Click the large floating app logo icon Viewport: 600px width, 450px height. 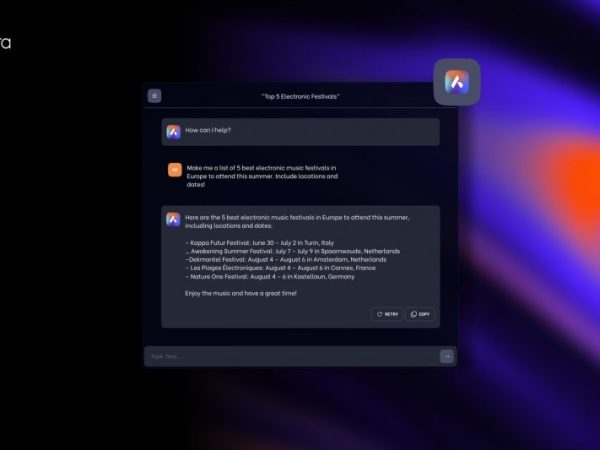coord(457,82)
